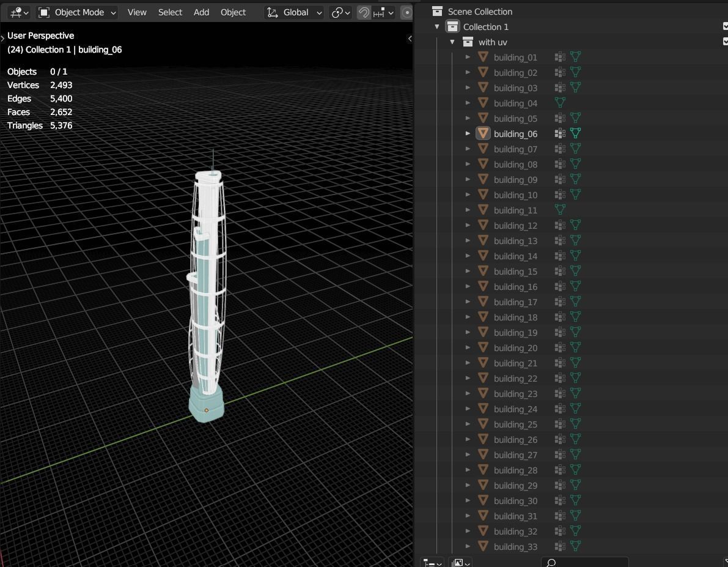Click building_28 mesh data icon

(x=575, y=469)
